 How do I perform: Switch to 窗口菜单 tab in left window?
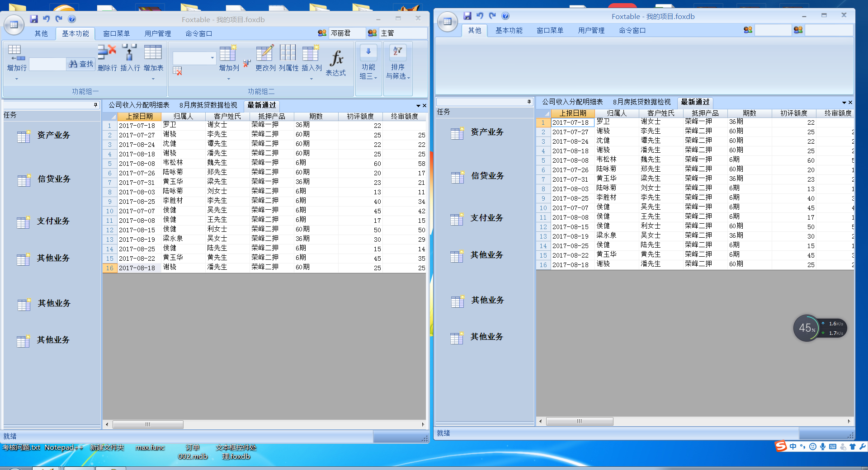(116, 33)
